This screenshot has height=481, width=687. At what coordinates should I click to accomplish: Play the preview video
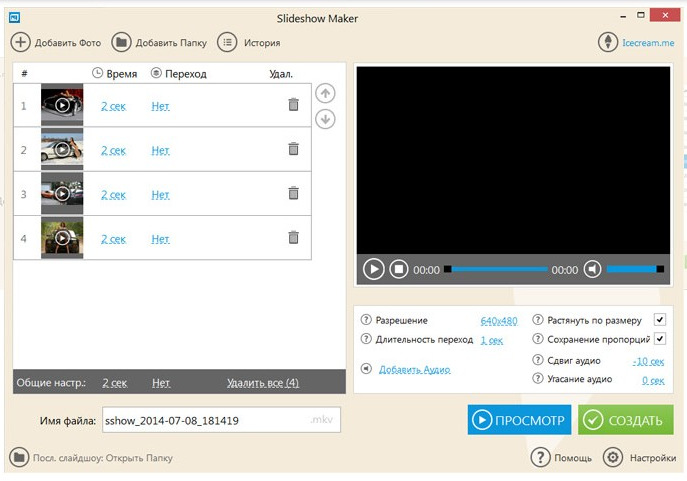374,269
